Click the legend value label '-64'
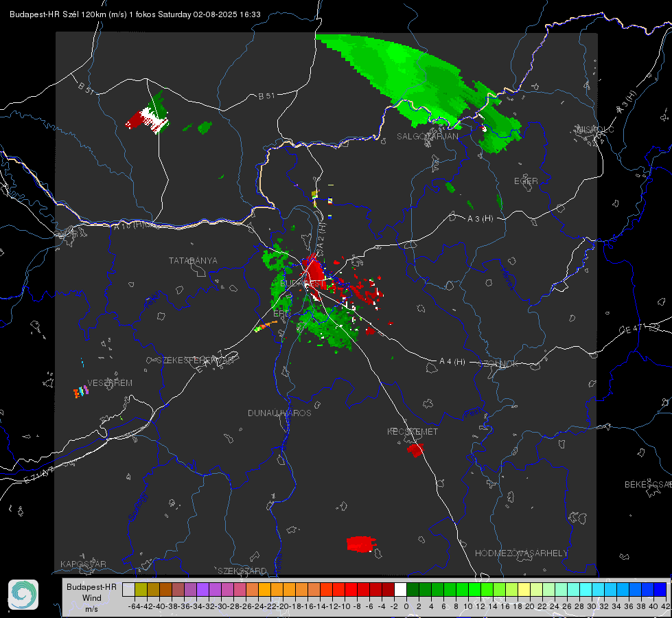 (x=135, y=606)
